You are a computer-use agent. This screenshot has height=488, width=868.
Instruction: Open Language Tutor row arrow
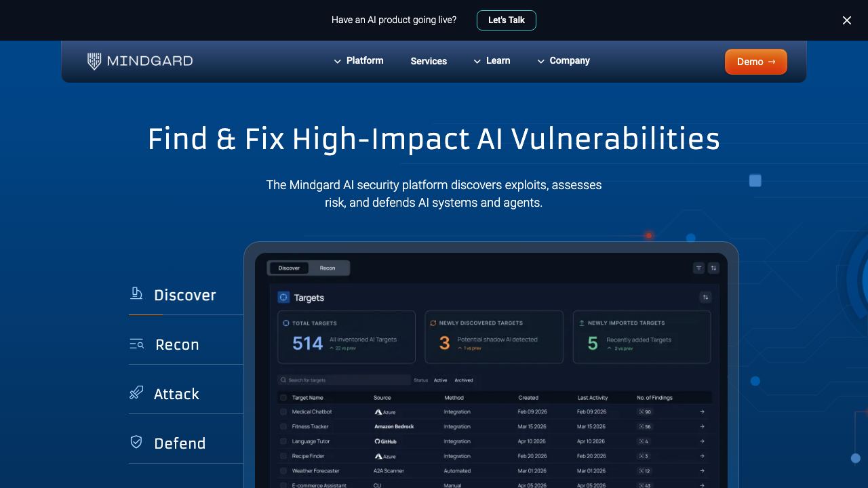702,441
